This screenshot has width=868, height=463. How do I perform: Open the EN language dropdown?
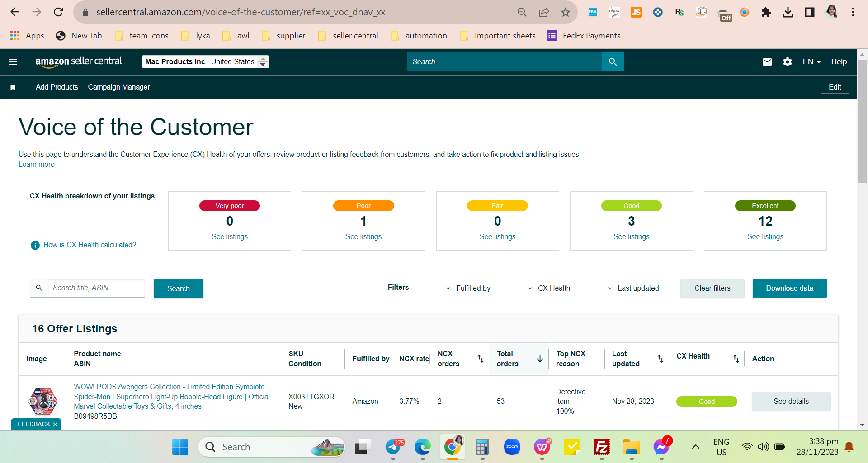pos(811,62)
